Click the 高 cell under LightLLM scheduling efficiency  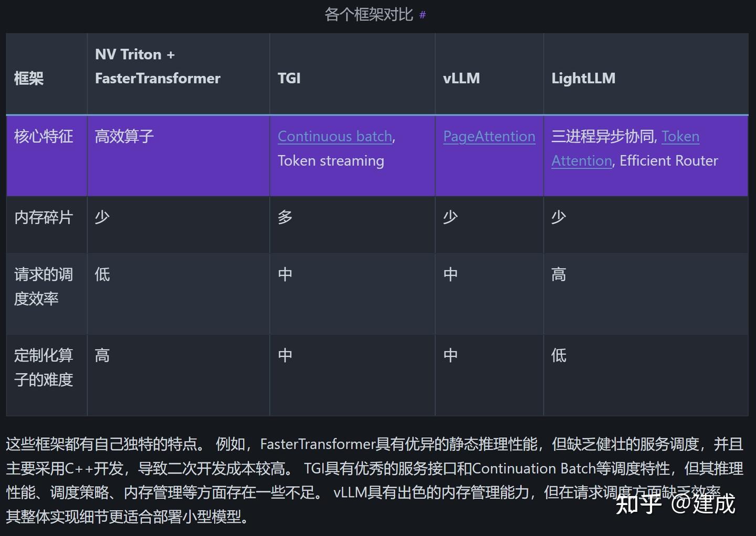click(x=558, y=274)
